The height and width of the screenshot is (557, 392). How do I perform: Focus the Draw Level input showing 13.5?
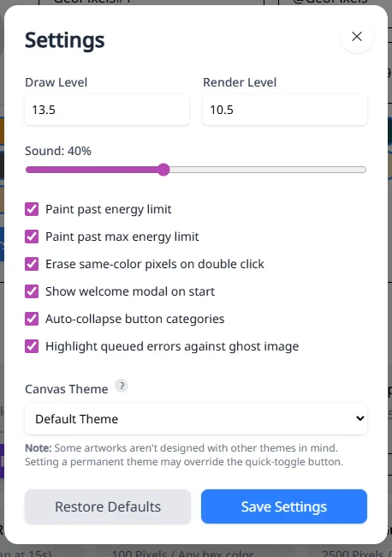(107, 110)
